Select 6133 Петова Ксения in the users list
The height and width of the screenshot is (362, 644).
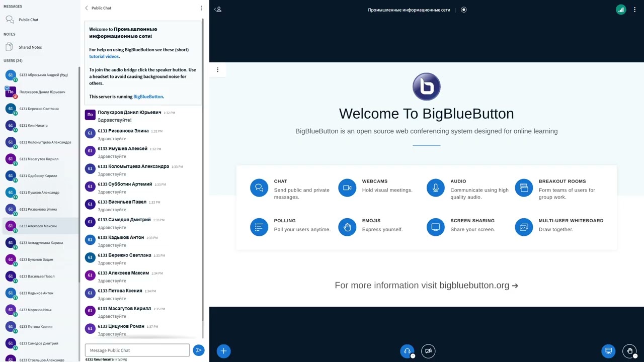click(x=40, y=326)
